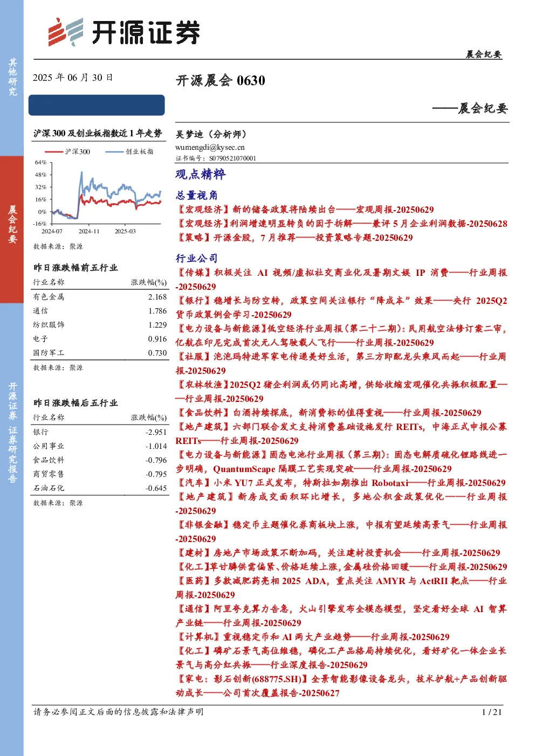Open 非银金融 report 稳定币主题催化

point(341,532)
